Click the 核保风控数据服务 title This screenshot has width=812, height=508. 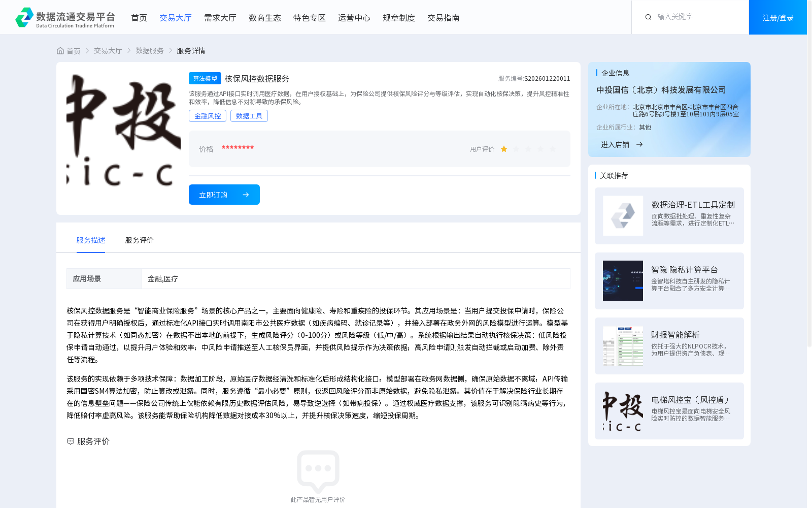257,79
